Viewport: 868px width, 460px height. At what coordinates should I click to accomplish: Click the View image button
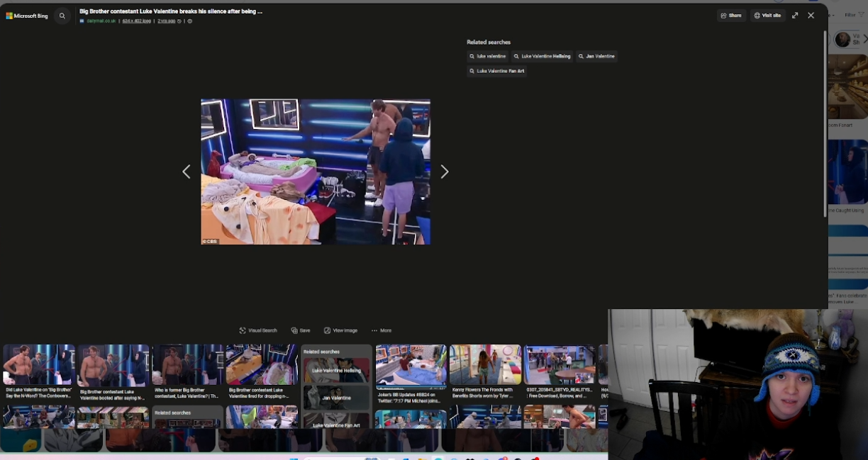tap(340, 330)
